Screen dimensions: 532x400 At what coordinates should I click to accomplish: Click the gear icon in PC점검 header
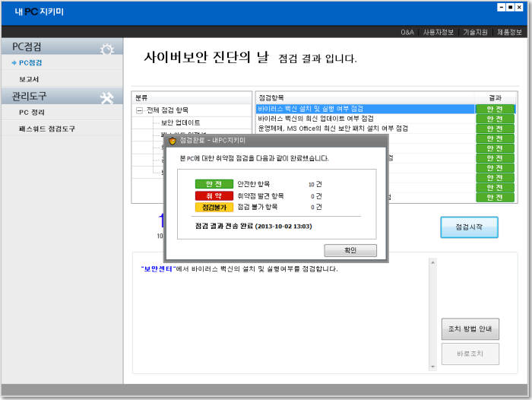[107, 49]
